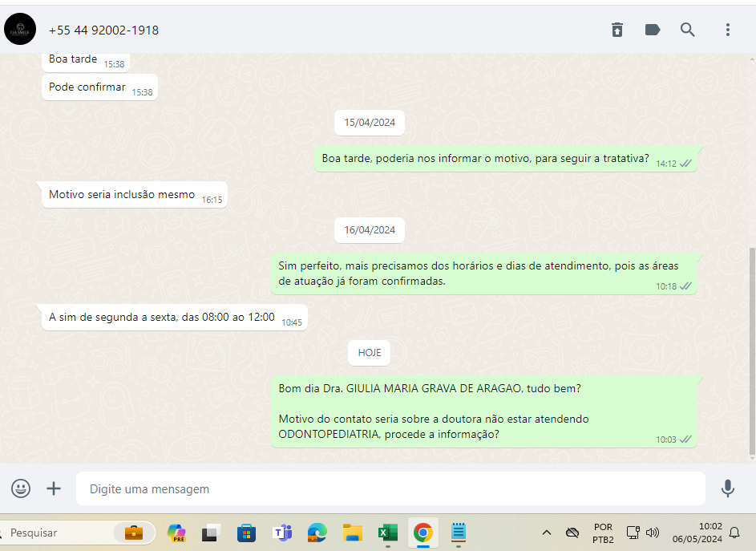
Task: Open contact info for +55 44 92002-1918
Action: tap(103, 30)
